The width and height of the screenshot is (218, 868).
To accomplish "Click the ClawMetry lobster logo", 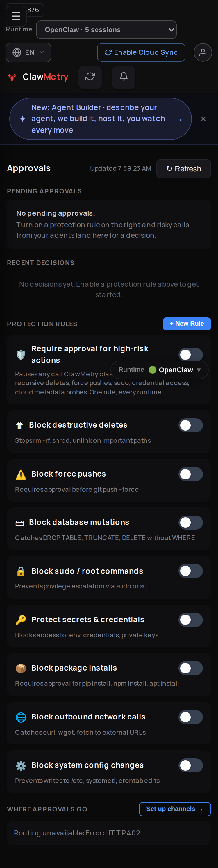I will [x=12, y=77].
